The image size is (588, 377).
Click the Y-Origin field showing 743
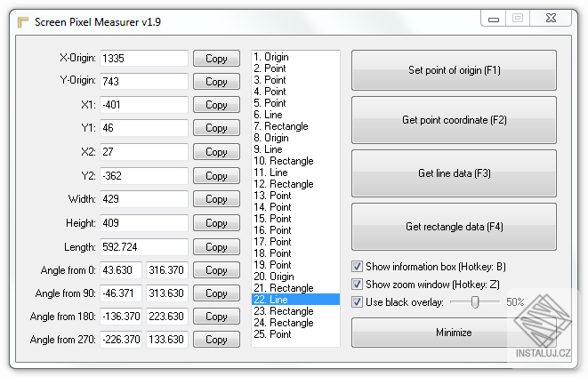tap(144, 81)
